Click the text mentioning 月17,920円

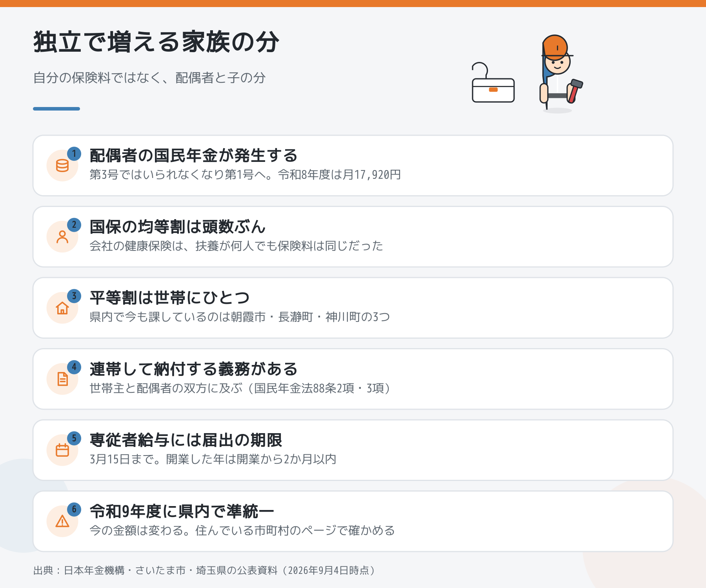[x=246, y=174]
